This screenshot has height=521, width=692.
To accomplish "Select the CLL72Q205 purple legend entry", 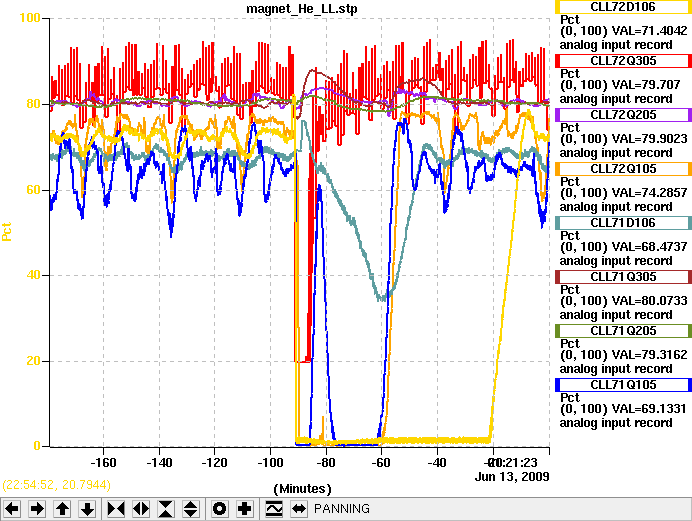I will pyautogui.click(x=623, y=115).
